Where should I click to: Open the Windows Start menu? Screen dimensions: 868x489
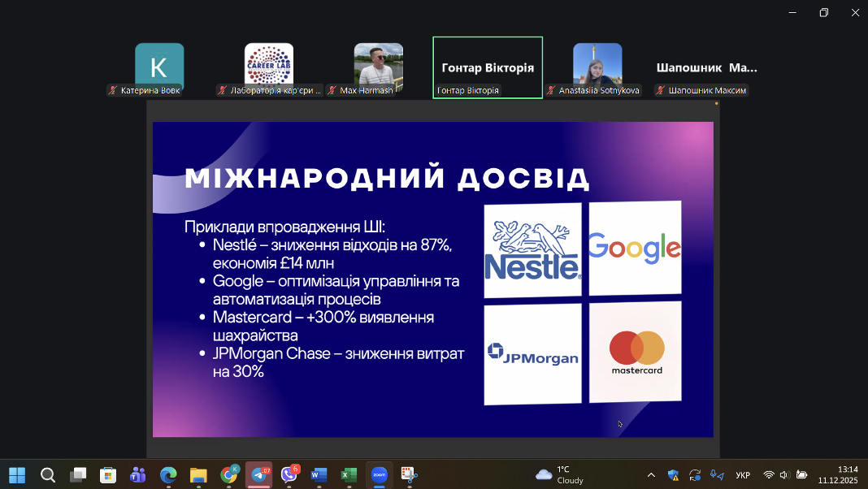(x=17, y=475)
